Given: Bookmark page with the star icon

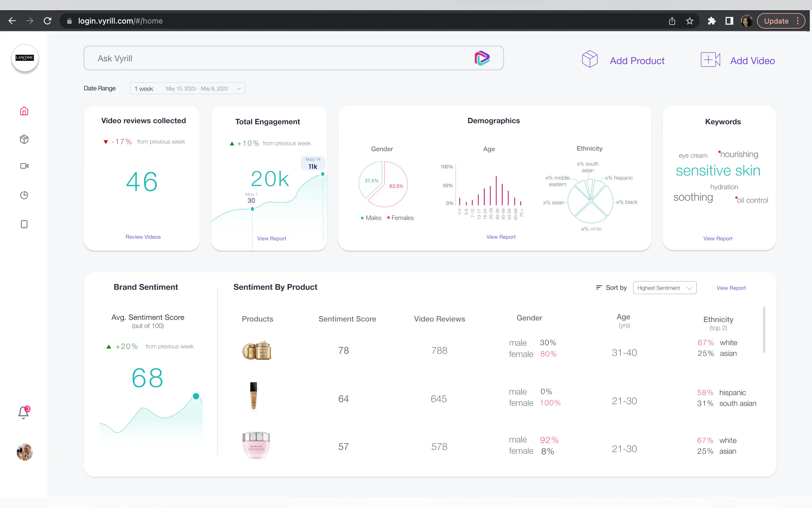Looking at the screenshot, I should pyautogui.click(x=690, y=21).
